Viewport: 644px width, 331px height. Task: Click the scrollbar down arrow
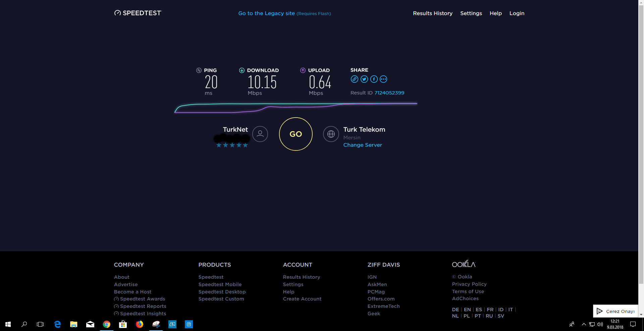(x=641, y=315)
